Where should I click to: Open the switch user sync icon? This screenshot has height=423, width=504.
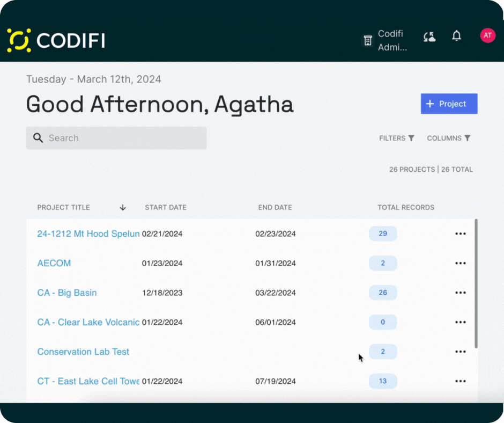[x=429, y=37]
